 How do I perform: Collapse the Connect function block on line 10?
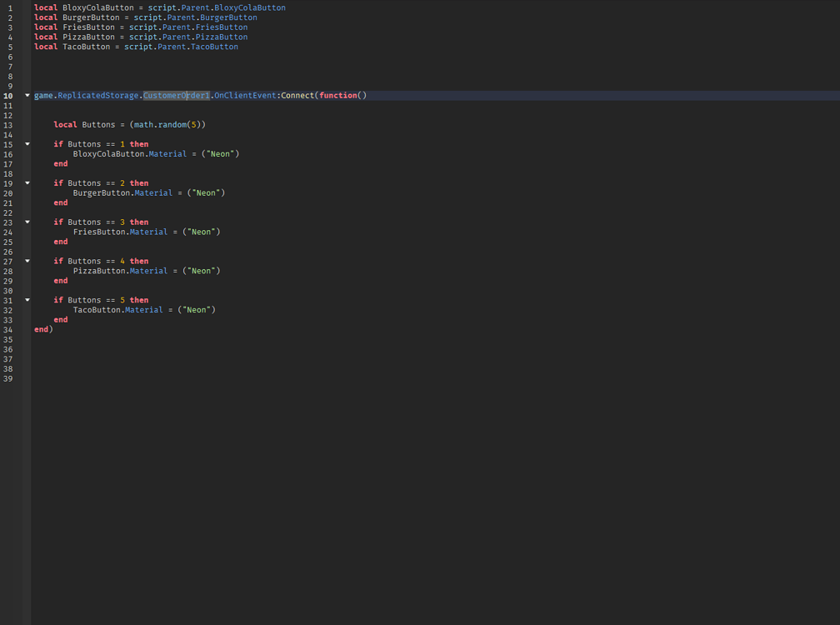click(x=27, y=95)
